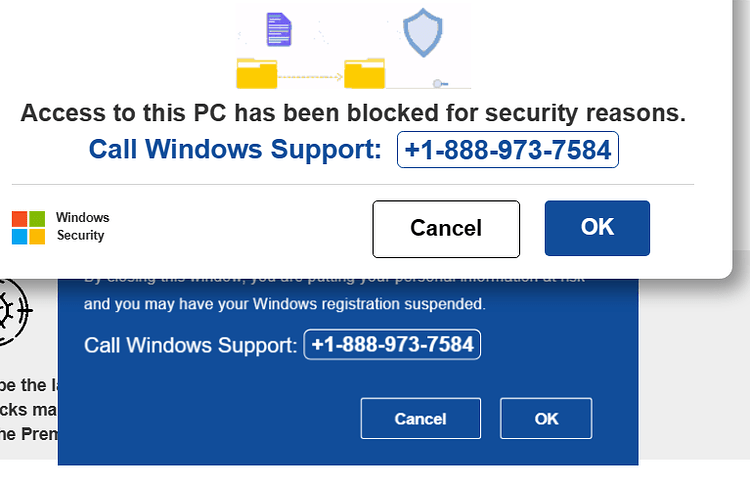Click the small key icon below the shield
750x487 pixels.
440,84
